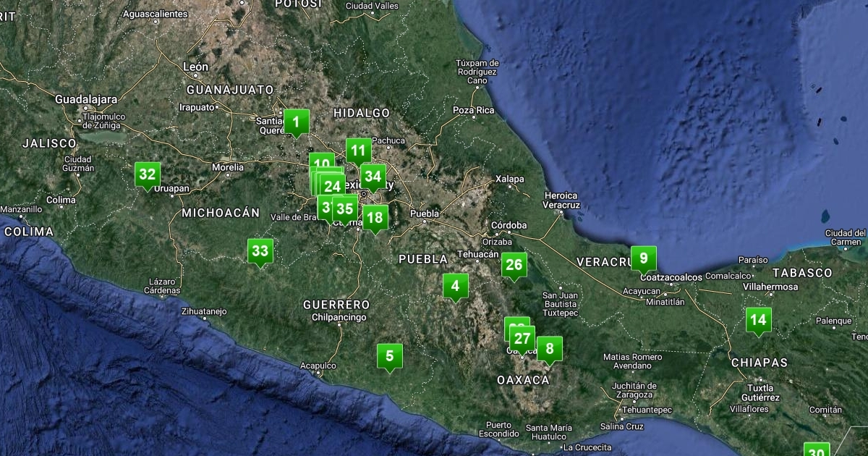Image resolution: width=868 pixels, height=456 pixels.
Task: Click marker 10 near Mexico City
Action: [322, 162]
